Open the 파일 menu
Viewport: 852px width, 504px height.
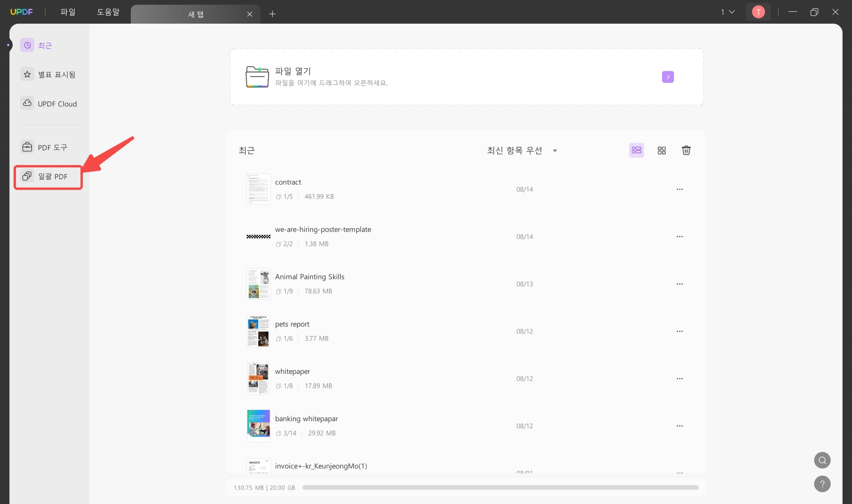point(68,12)
